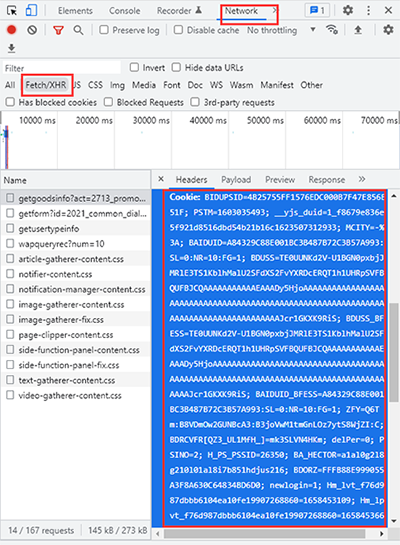Enable the Preserve log checkbox
400x545 pixels.
click(104, 30)
